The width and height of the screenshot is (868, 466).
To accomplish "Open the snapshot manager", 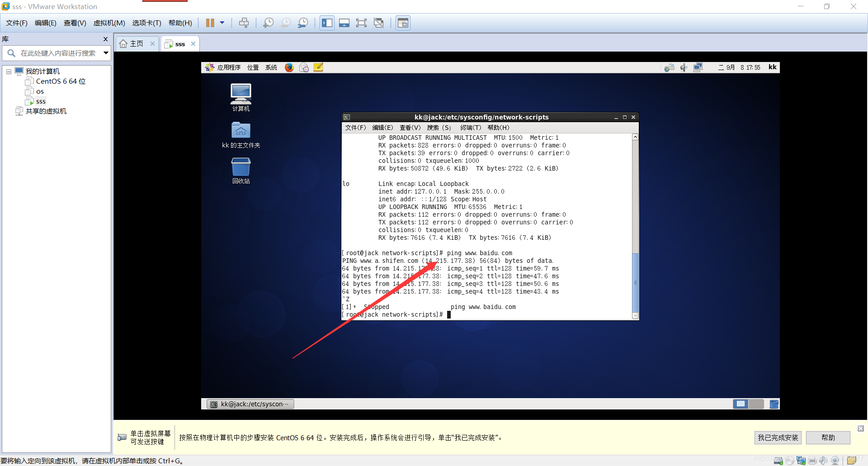I will pyautogui.click(x=303, y=23).
